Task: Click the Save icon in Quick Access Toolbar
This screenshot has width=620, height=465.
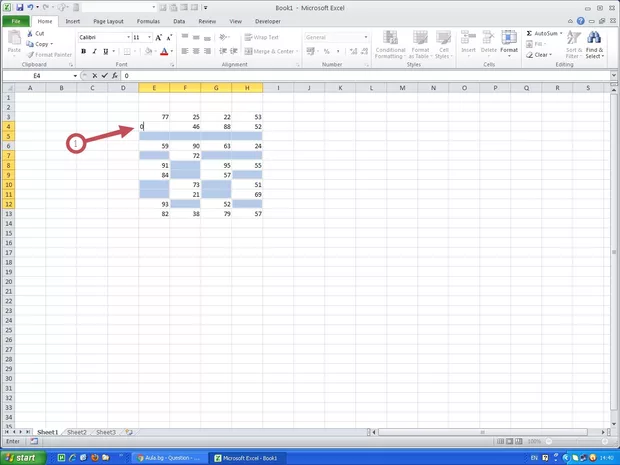Action: coord(19,7)
